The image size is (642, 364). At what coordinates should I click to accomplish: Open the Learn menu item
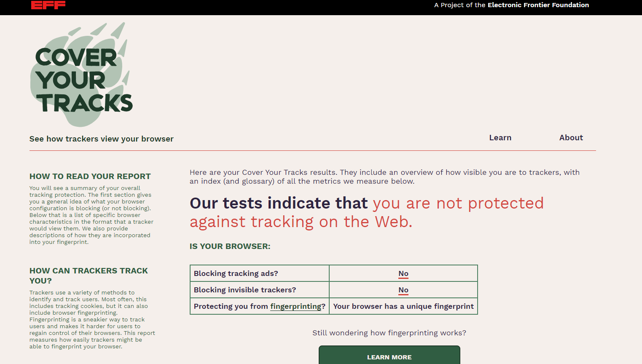click(x=500, y=138)
